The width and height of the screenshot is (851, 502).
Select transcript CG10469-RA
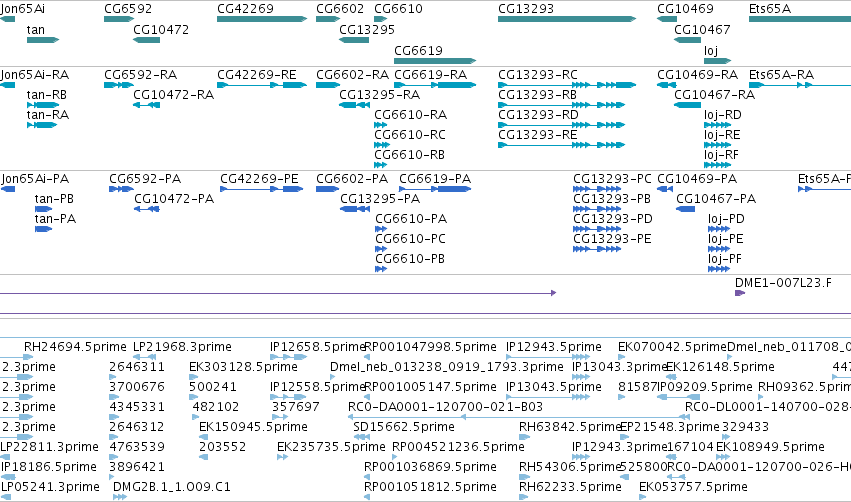click(697, 75)
